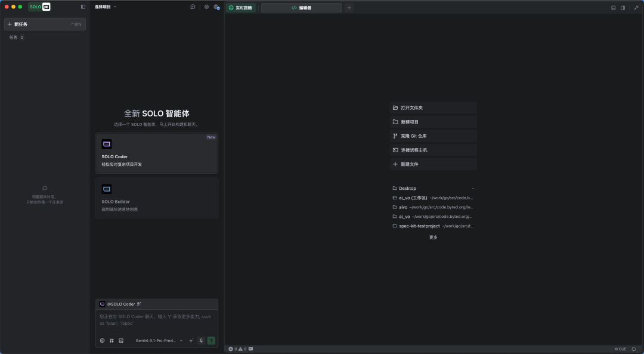
Task: Send message with green arrow button
Action: coord(211,340)
